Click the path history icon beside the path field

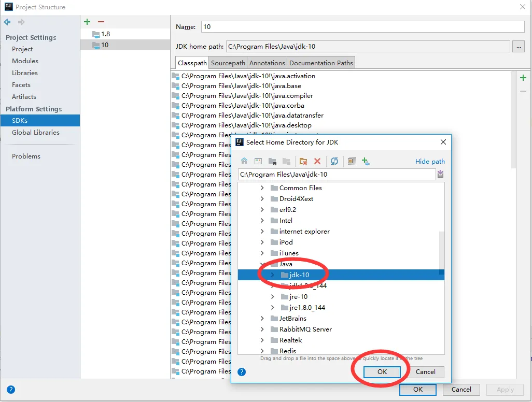coord(440,175)
